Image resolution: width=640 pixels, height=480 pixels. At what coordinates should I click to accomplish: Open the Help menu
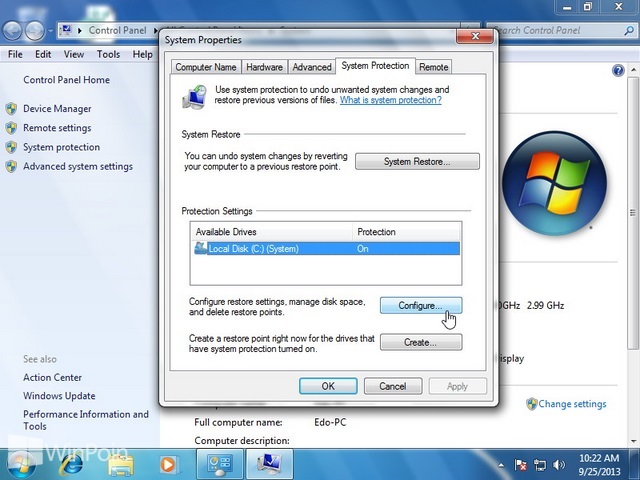[142, 54]
